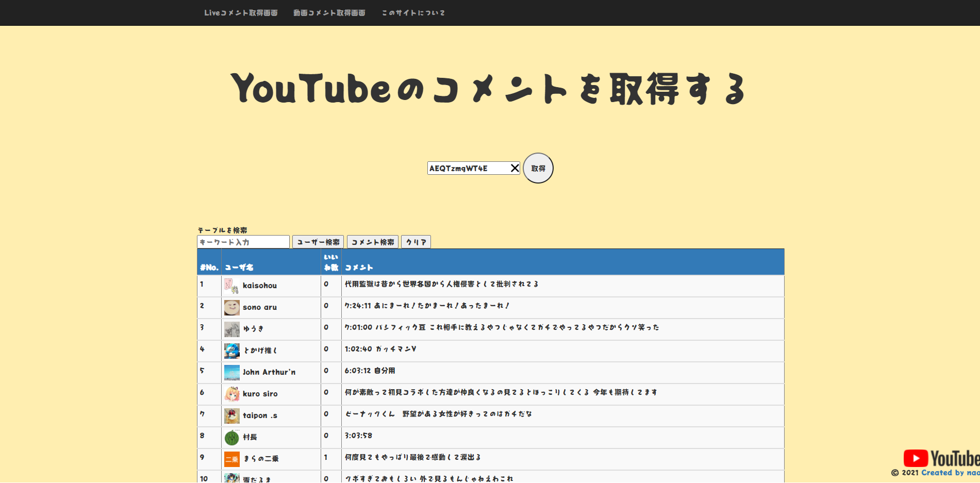Image resolution: width=980 pixels, height=483 pixels.
Task: Clear the video ID with the X icon
Action: [514, 168]
